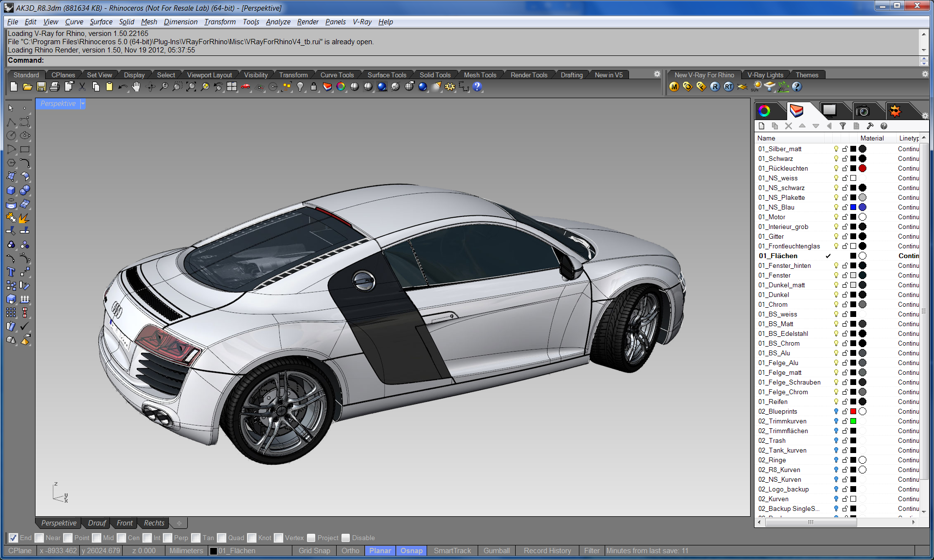Select the Box solid tool
Image resolution: width=934 pixels, height=560 pixels.
pyautogui.click(x=11, y=190)
